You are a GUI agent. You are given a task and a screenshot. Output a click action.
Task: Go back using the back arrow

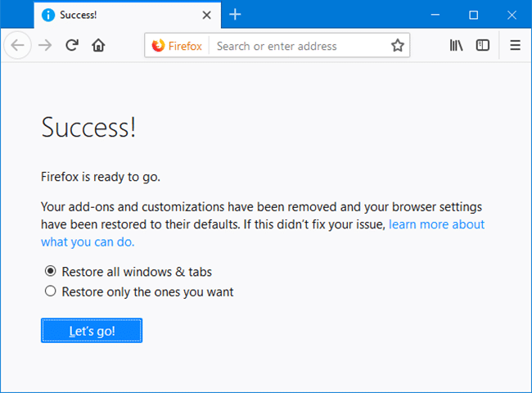click(x=17, y=45)
